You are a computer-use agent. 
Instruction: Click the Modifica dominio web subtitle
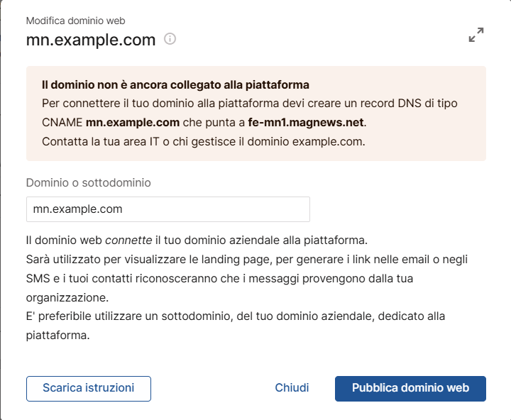click(76, 21)
